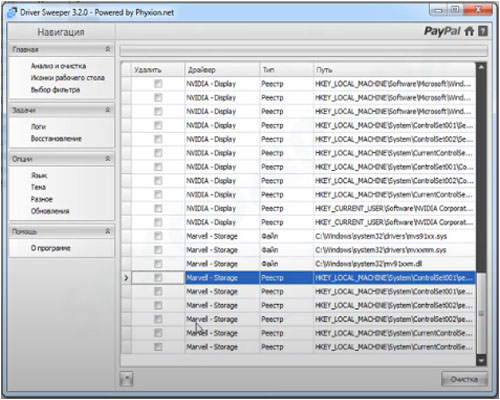Click the Главная section title
This screenshot has height=400, width=500.
[25, 50]
